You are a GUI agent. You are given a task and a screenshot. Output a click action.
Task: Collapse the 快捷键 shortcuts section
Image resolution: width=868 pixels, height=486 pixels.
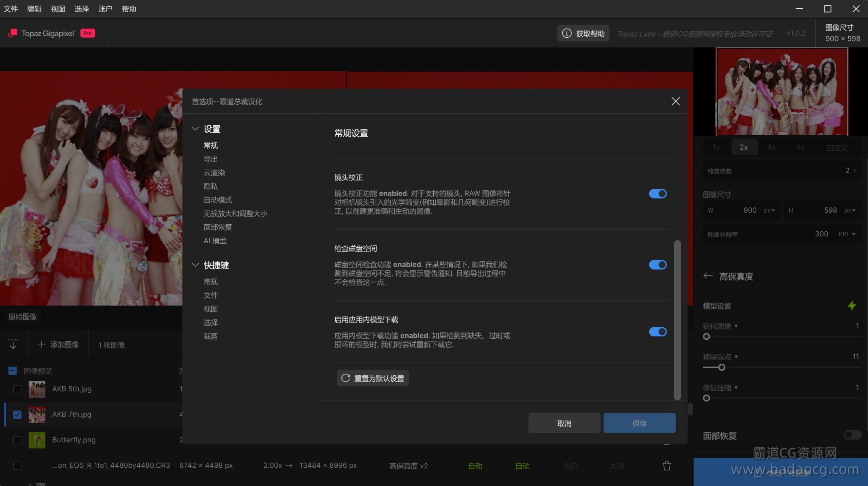(195, 265)
